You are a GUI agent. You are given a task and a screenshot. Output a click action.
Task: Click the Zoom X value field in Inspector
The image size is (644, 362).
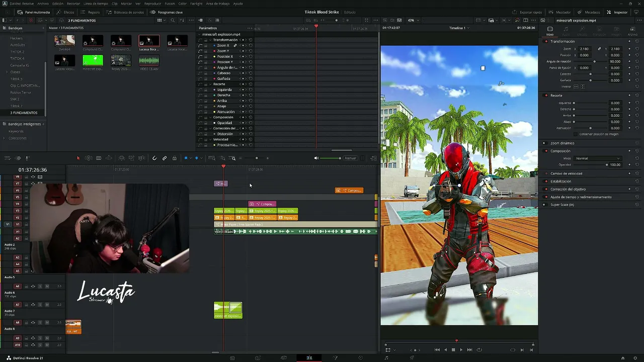(584, 49)
